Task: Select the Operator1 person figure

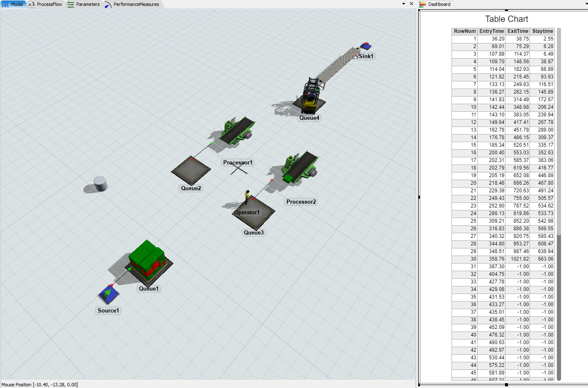Action: (x=247, y=197)
